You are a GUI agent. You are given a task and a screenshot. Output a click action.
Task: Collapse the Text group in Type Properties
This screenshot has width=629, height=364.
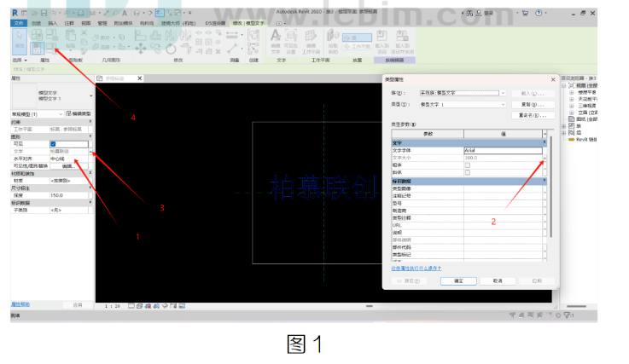coord(545,142)
